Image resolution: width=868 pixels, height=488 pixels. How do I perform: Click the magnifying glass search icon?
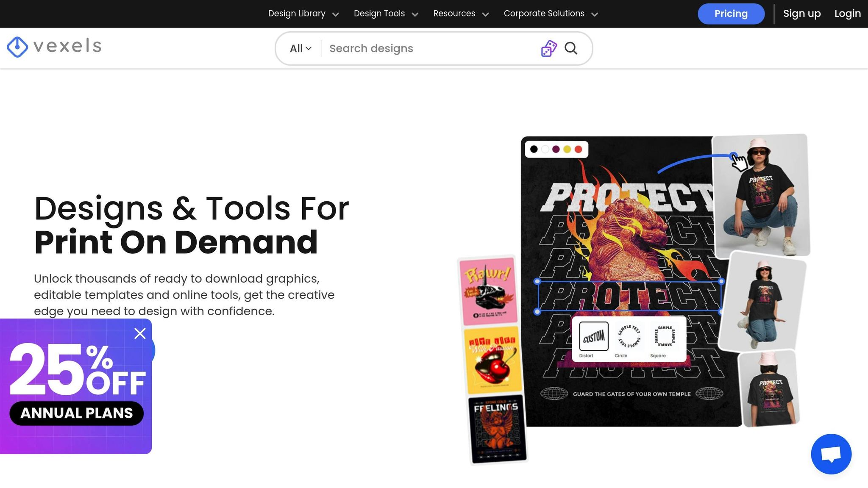coord(571,48)
